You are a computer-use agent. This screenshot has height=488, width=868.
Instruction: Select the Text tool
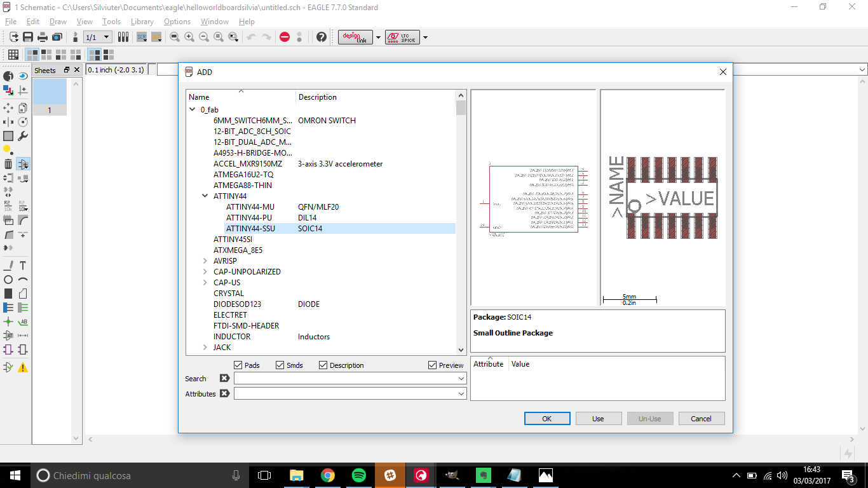23,266
